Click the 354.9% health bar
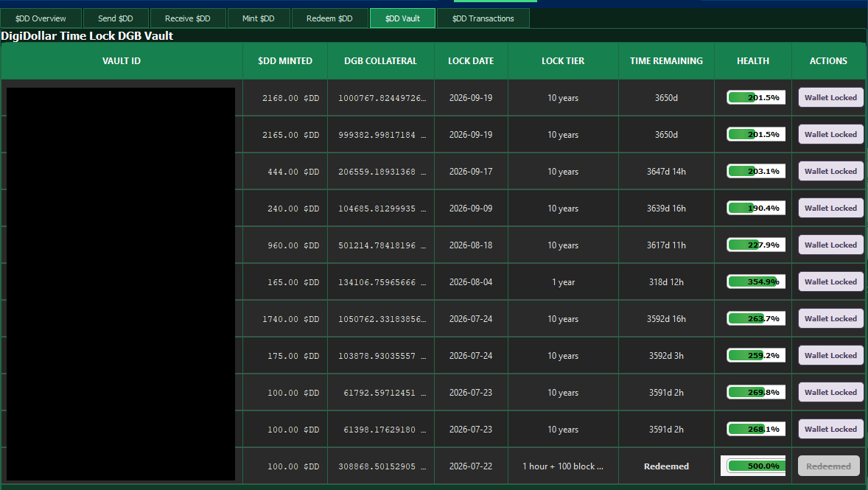The image size is (868, 490). coord(756,281)
